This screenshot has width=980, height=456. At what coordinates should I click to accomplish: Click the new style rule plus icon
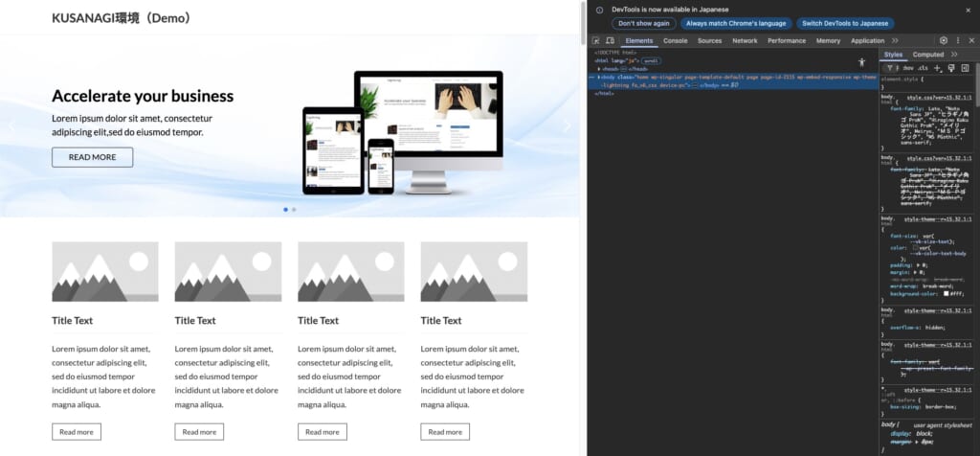pyautogui.click(x=938, y=68)
